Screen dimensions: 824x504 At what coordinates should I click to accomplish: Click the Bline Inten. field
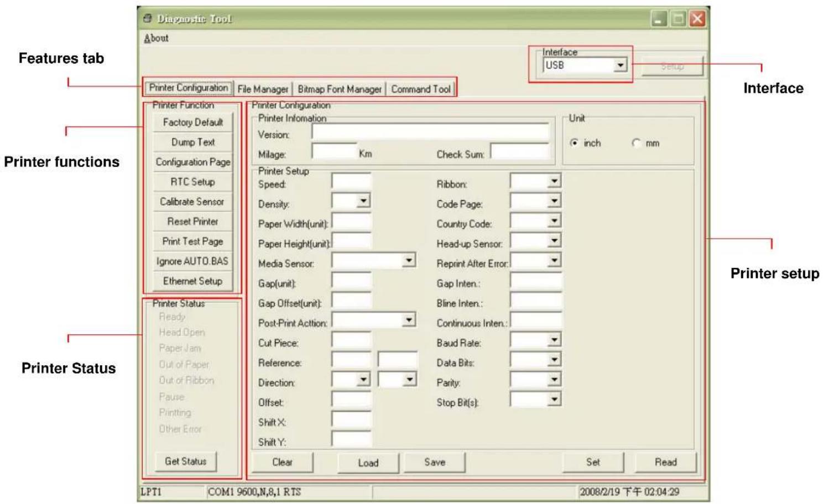[536, 301]
